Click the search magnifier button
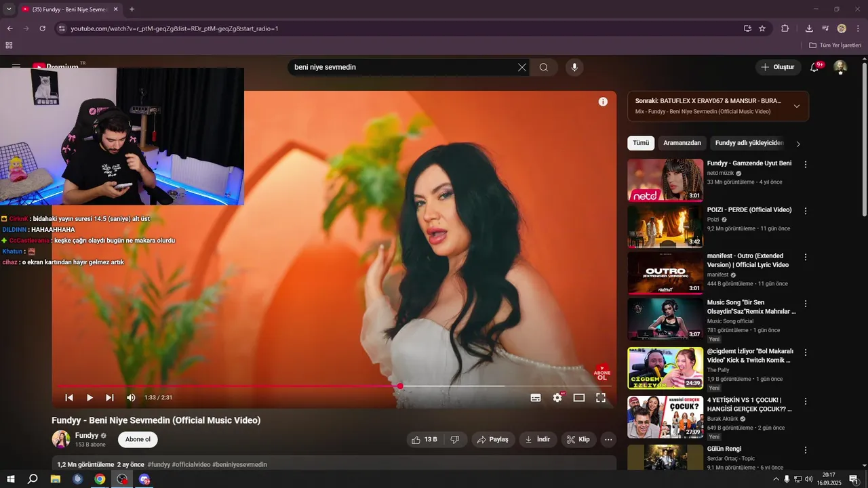Viewport: 868px width, 488px height. 544,67
